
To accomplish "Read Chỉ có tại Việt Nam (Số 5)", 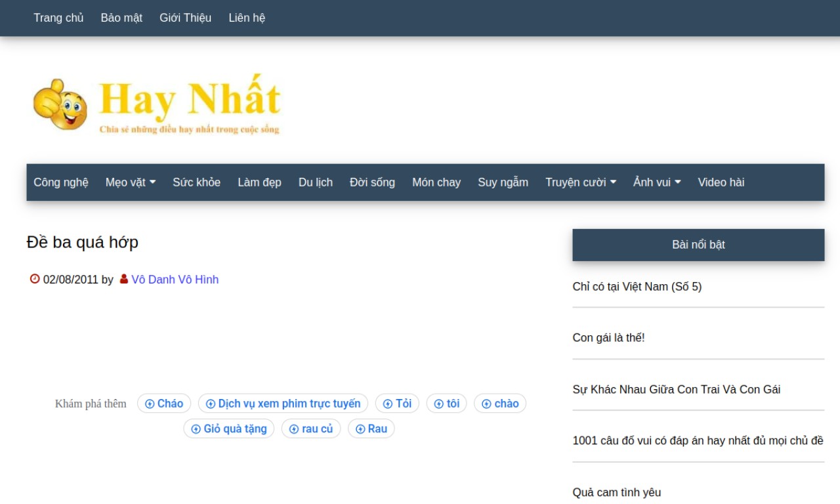I will [637, 287].
